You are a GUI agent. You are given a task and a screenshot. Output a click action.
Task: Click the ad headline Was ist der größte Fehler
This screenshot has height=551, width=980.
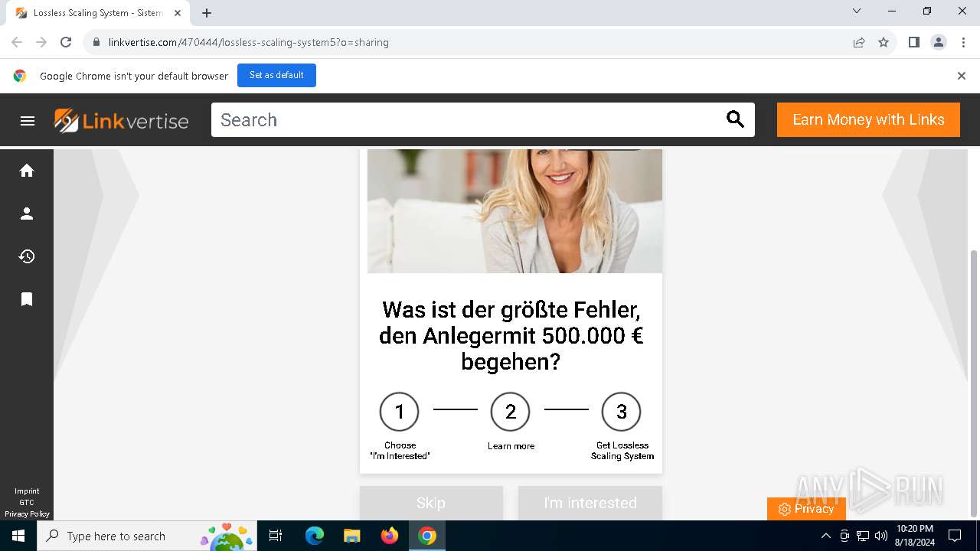[x=511, y=335]
